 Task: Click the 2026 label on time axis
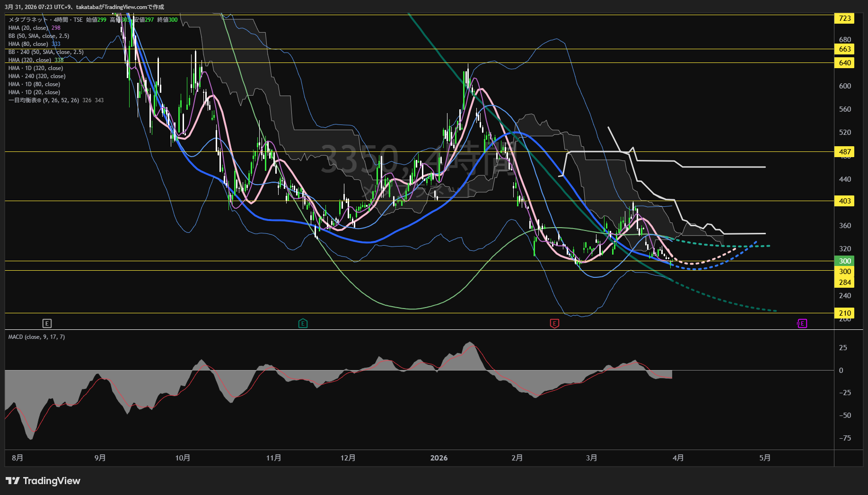pyautogui.click(x=438, y=458)
